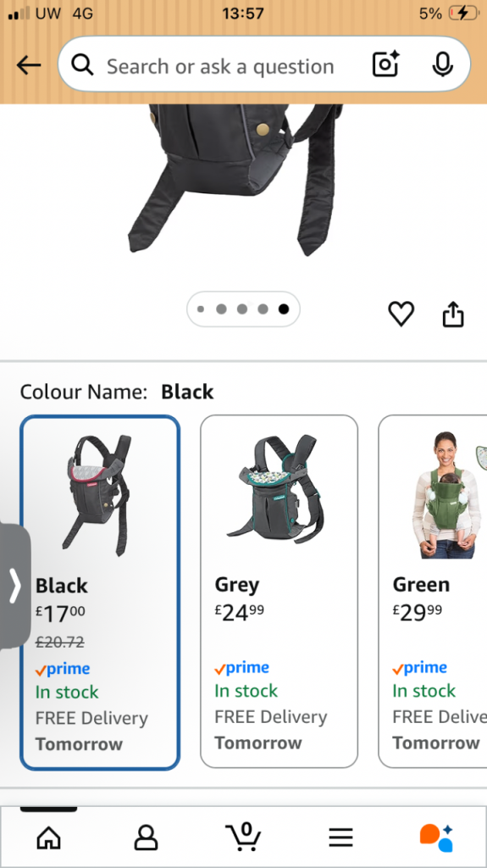This screenshot has height=868, width=487.
Task: Open the hamburger menu tab
Action: (x=340, y=837)
